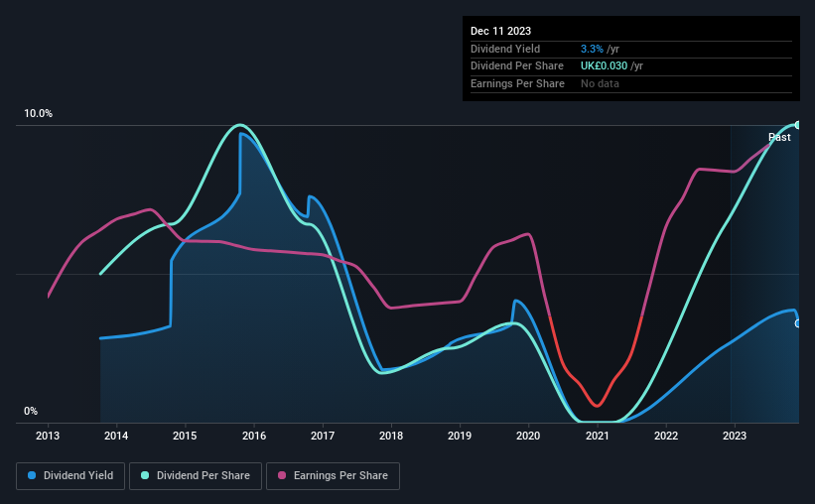The height and width of the screenshot is (504, 815).
Task: Click the Dividend Per Share row label in tooltip
Action: pos(516,66)
